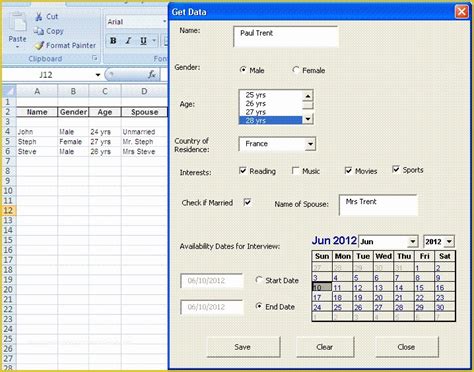Image resolution: width=474 pixels, height=372 pixels.
Task: Click the Spouse header cell
Action: coord(144,112)
